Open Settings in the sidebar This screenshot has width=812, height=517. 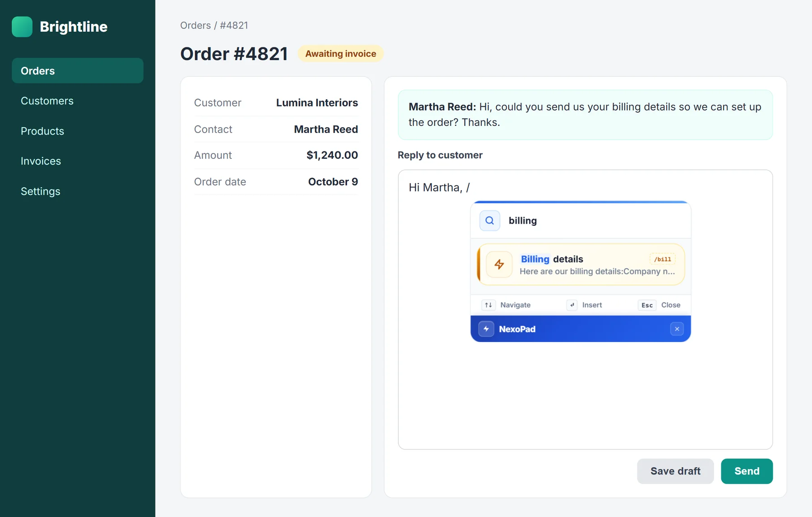pyautogui.click(x=78, y=191)
